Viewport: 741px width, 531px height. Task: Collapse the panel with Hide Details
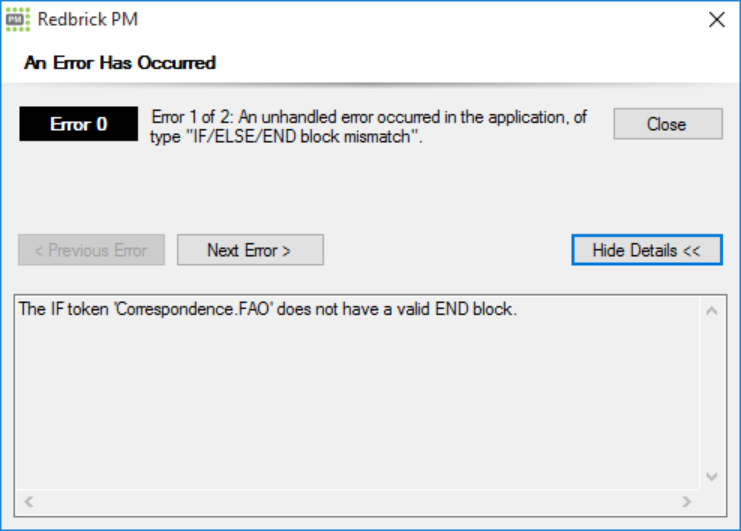pos(646,250)
